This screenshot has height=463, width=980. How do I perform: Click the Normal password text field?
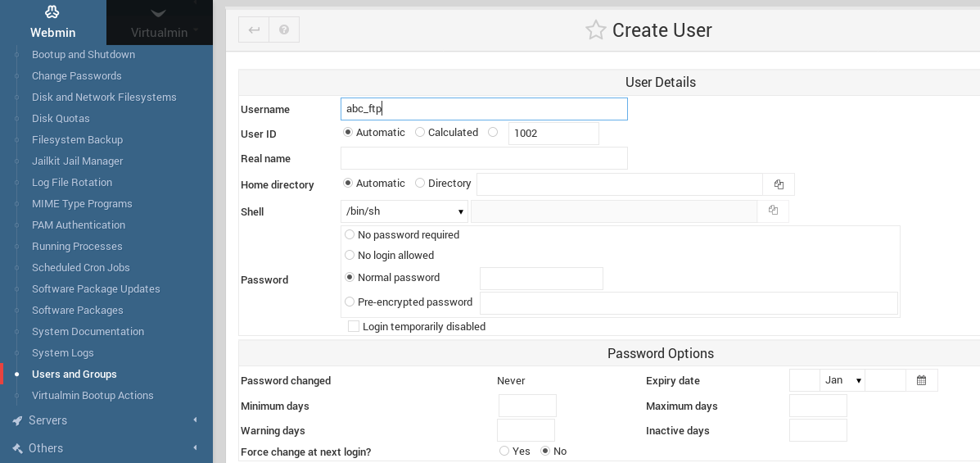(x=541, y=279)
